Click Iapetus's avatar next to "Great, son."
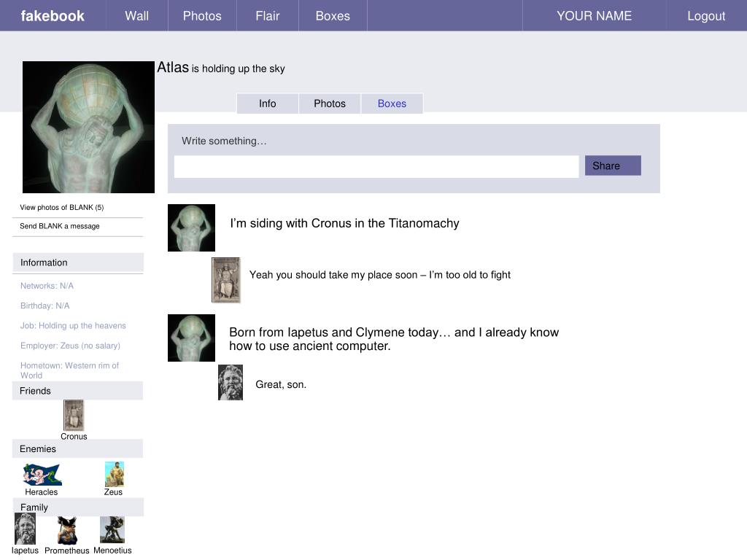 (x=231, y=382)
